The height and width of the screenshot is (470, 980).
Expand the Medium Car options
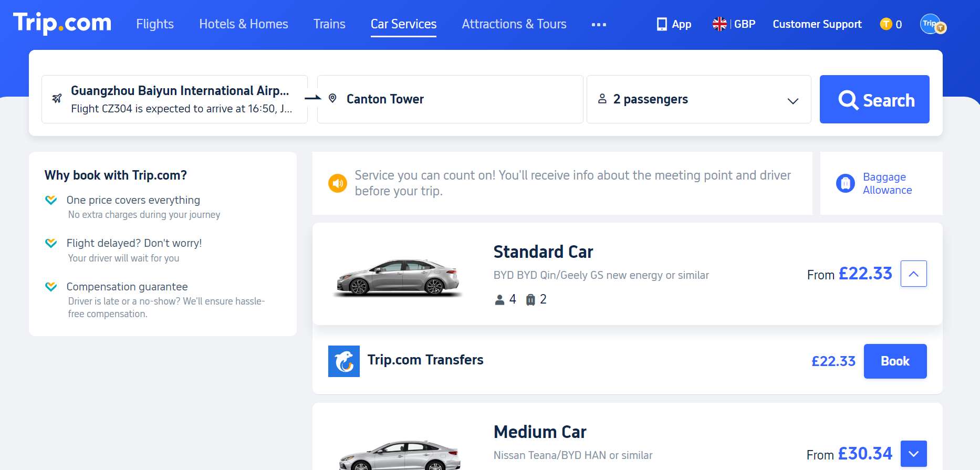click(x=914, y=454)
